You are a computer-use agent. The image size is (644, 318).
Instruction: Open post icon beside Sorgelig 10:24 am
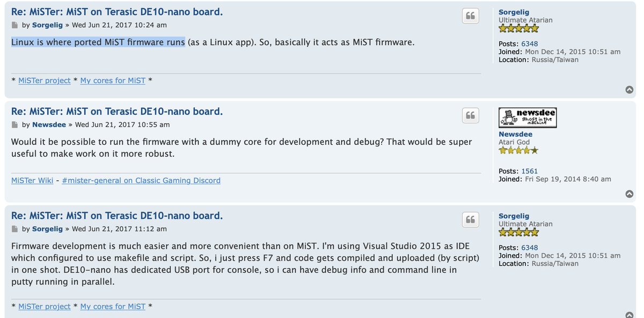pos(14,25)
